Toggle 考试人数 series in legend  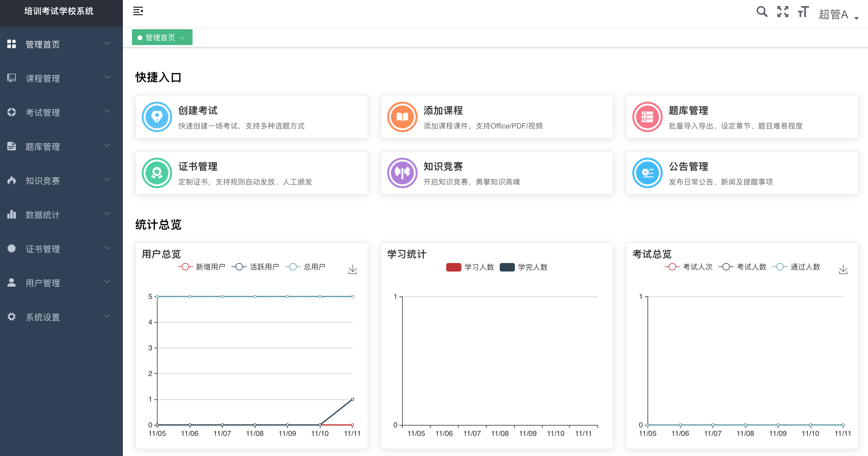(742, 267)
